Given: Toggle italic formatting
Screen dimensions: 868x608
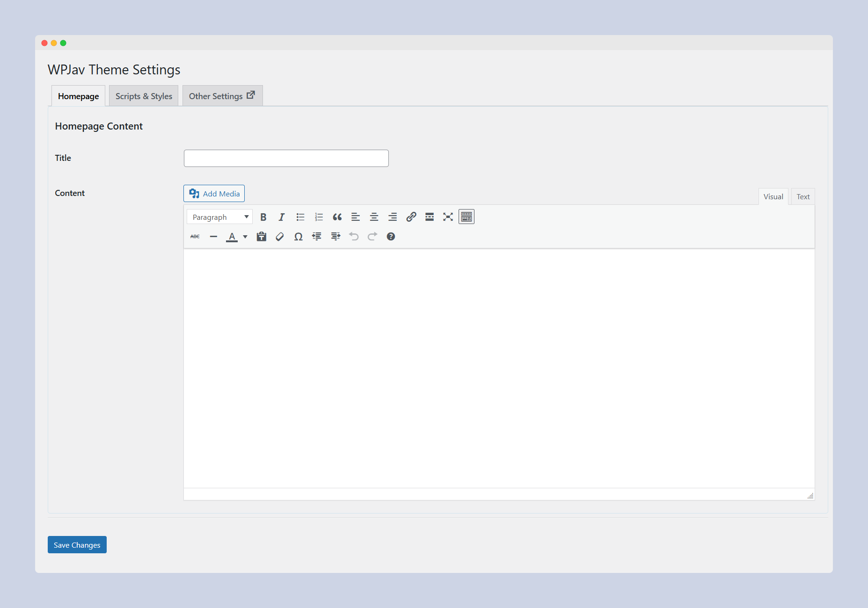Looking at the screenshot, I should [282, 217].
